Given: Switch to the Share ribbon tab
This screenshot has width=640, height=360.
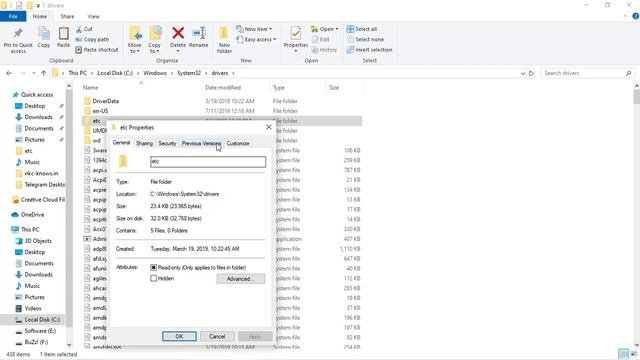Looking at the screenshot, I should tap(67, 16).
